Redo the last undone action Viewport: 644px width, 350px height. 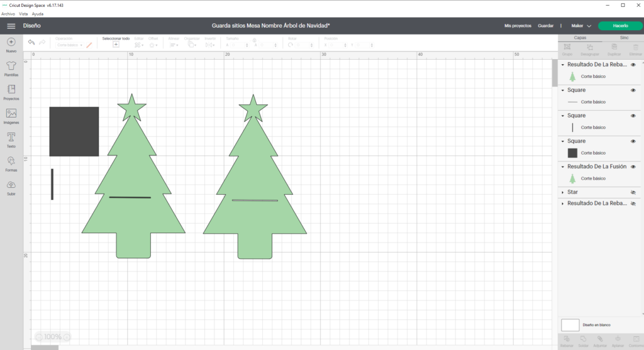click(42, 42)
